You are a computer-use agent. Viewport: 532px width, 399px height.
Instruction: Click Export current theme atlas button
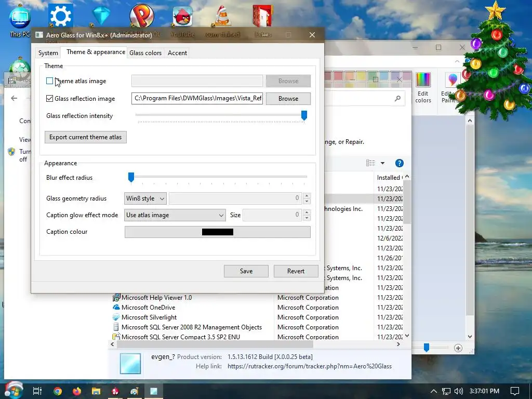point(86,137)
